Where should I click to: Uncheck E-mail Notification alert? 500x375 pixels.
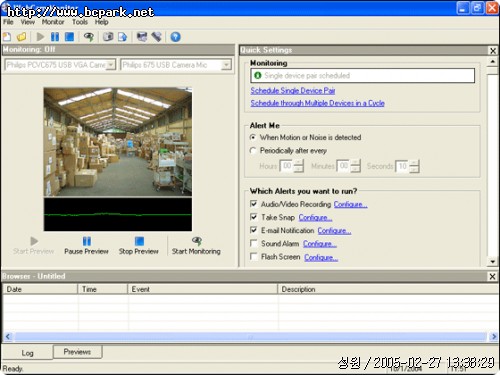click(x=254, y=230)
